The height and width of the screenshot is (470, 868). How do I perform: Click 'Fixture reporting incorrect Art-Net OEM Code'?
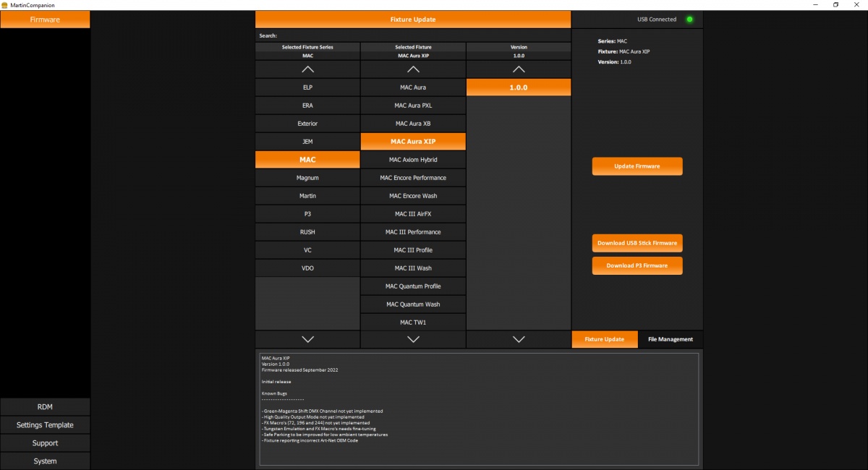(x=310, y=440)
